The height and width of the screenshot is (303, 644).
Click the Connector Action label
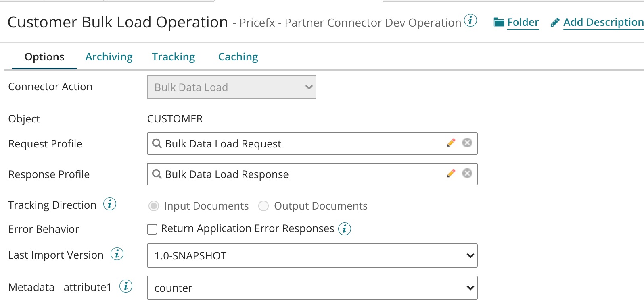pyautogui.click(x=50, y=87)
